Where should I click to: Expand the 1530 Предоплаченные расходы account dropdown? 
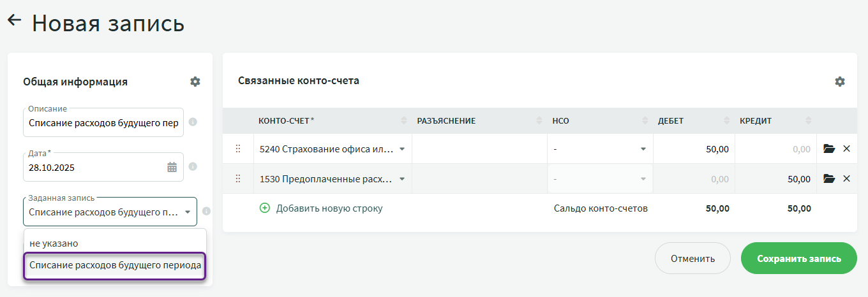click(402, 179)
